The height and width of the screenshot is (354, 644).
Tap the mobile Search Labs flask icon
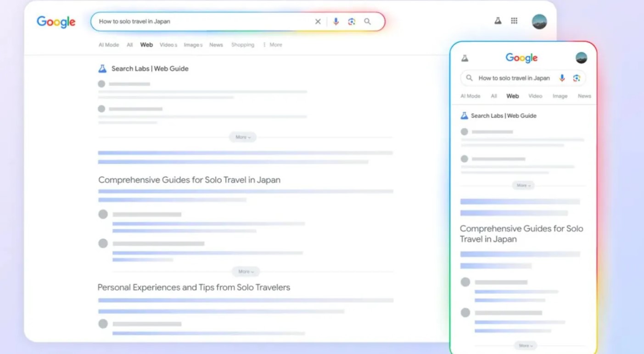point(465,58)
